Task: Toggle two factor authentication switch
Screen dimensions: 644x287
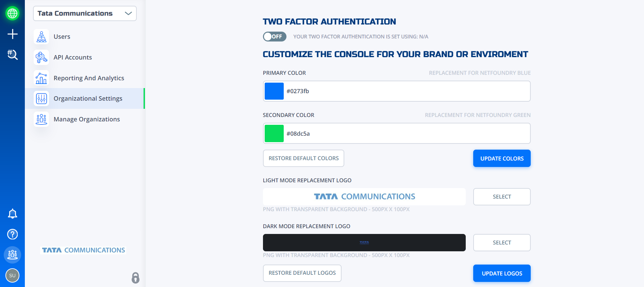Action: pyautogui.click(x=275, y=36)
